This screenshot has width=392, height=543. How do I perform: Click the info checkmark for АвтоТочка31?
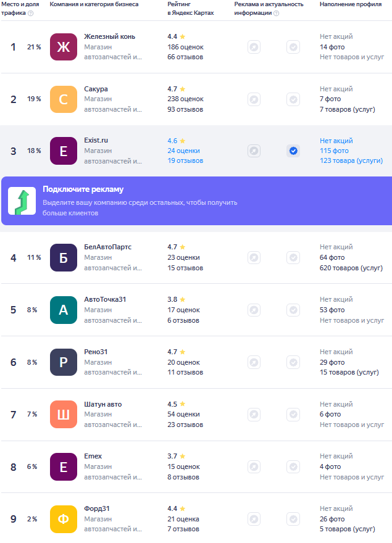click(293, 310)
